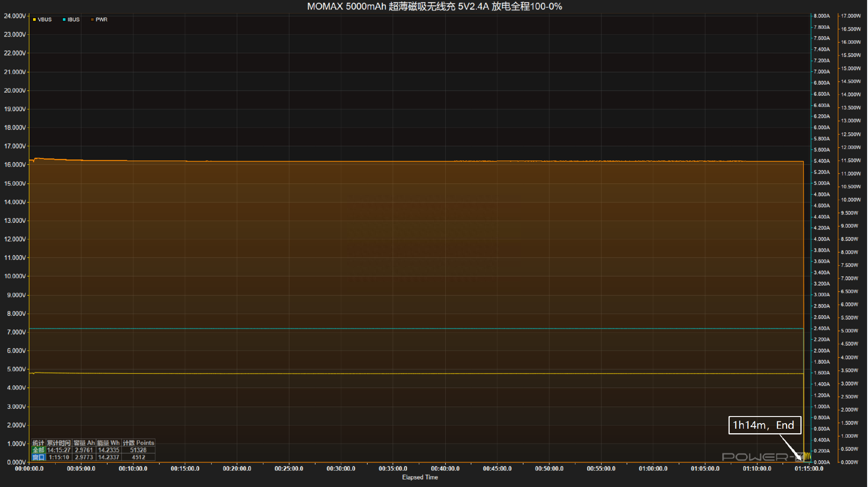Select the 2.9773 capacity value
Screen dimensions: 868x487
coord(84,457)
